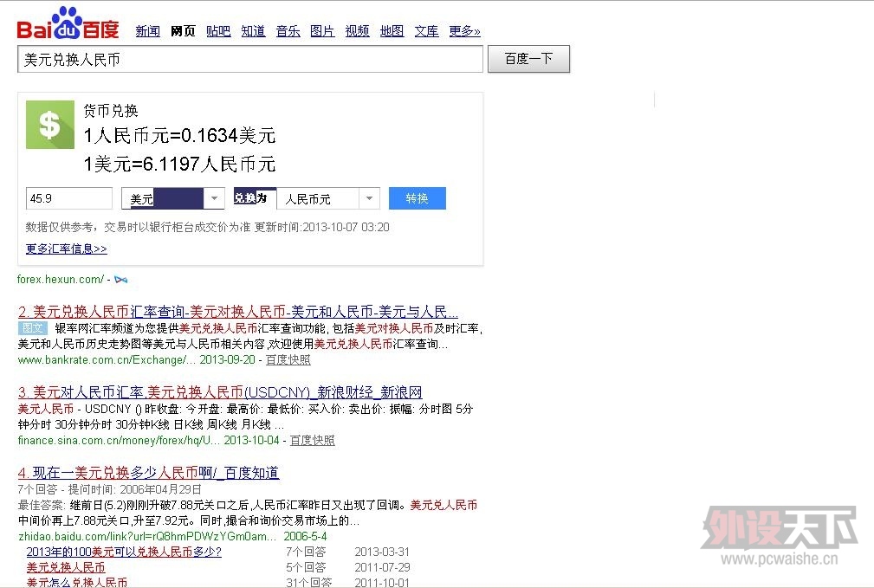Image resolution: width=874 pixels, height=588 pixels.
Task: Open the 贴吧 tab
Action: (218, 31)
